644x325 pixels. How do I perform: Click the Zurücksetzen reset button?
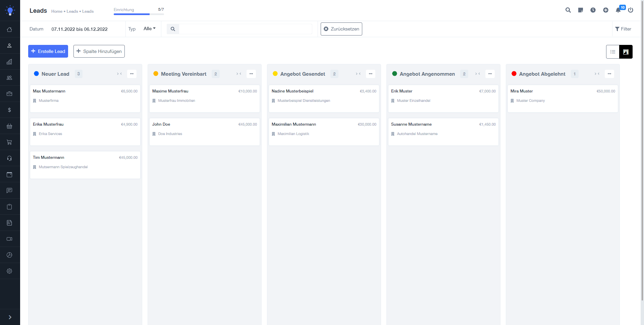click(x=341, y=29)
